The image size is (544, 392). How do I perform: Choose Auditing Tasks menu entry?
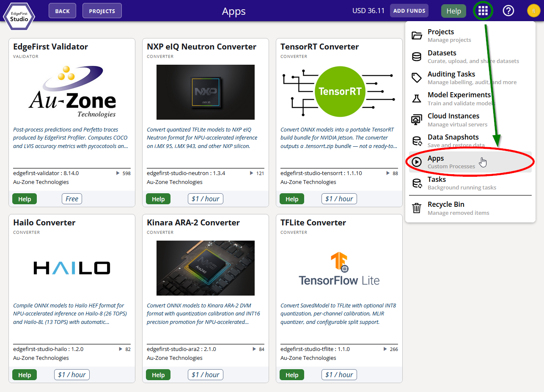pos(470,78)
